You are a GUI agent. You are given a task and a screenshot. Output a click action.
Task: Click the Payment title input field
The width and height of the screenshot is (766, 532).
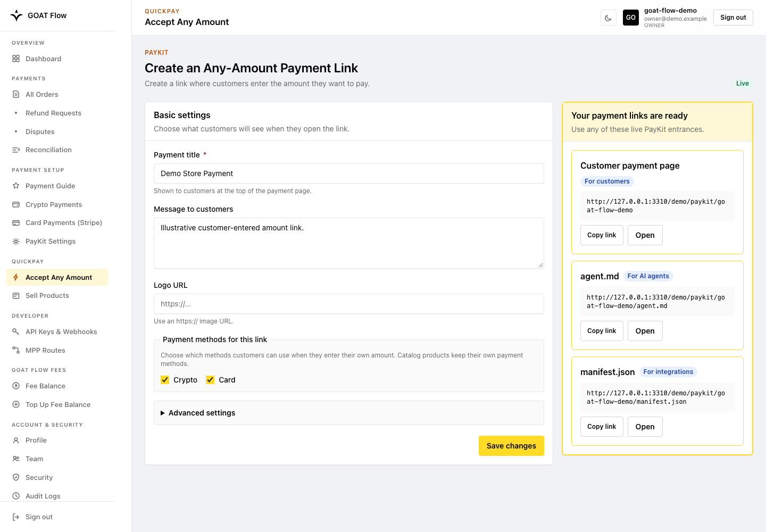coord(349,173)
